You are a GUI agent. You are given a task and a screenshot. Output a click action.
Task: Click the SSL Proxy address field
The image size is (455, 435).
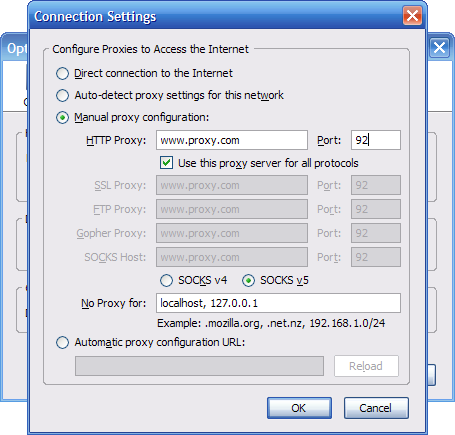(232, 185)
